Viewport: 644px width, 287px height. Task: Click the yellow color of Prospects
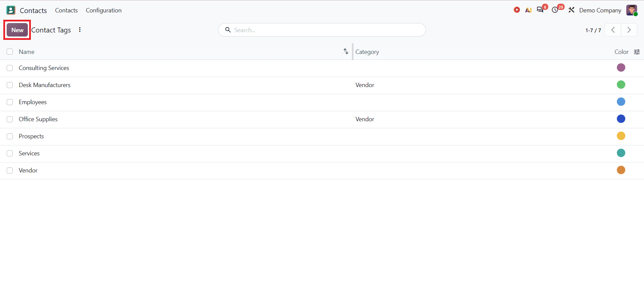click(x=621, y=136)
